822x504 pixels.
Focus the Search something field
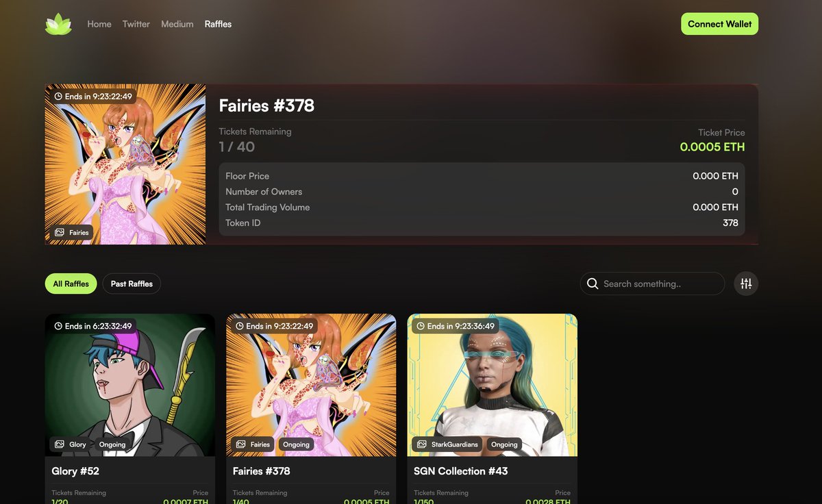652,283
